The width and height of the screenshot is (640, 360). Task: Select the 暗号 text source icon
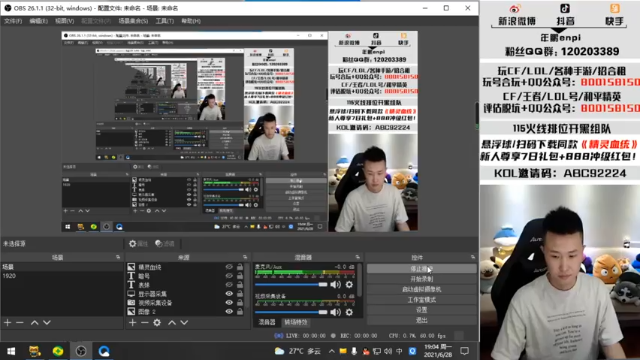click(x=131, y=276)
